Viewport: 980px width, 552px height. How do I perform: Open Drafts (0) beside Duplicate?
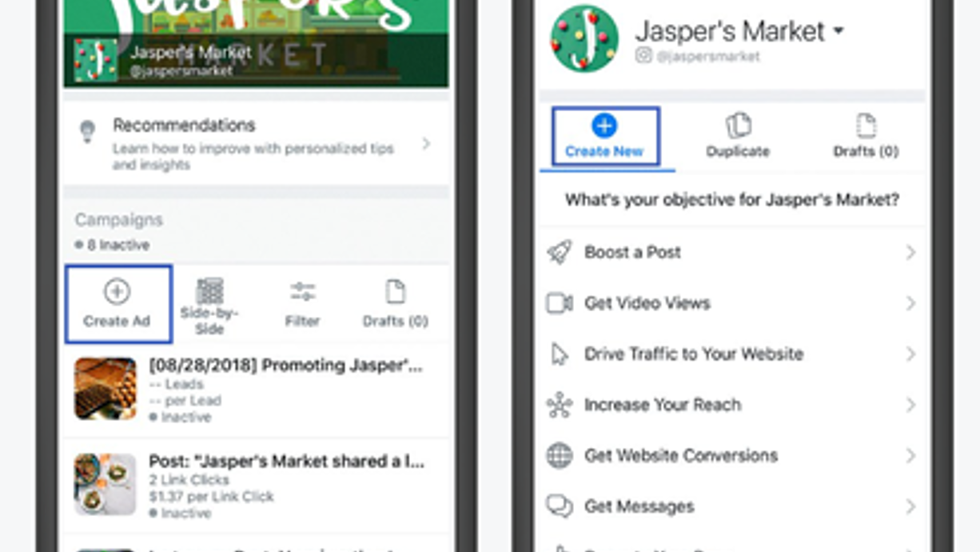(x=866, y=136)
